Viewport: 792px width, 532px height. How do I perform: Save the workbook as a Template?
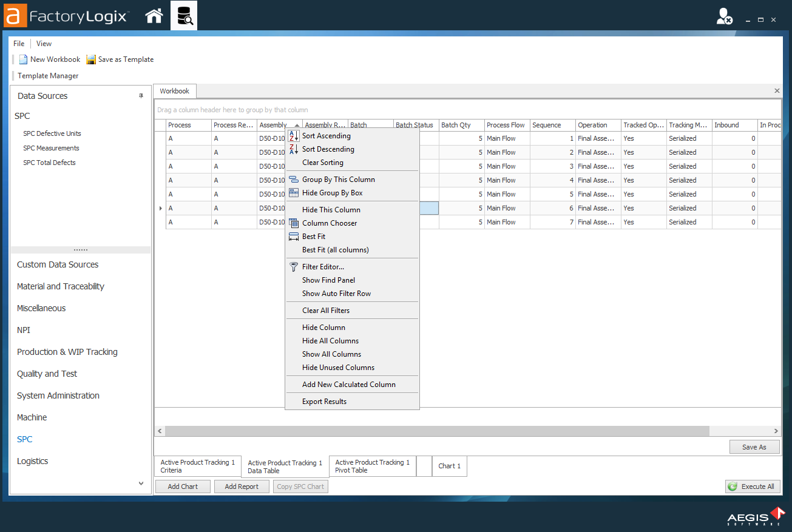[121, 59]
